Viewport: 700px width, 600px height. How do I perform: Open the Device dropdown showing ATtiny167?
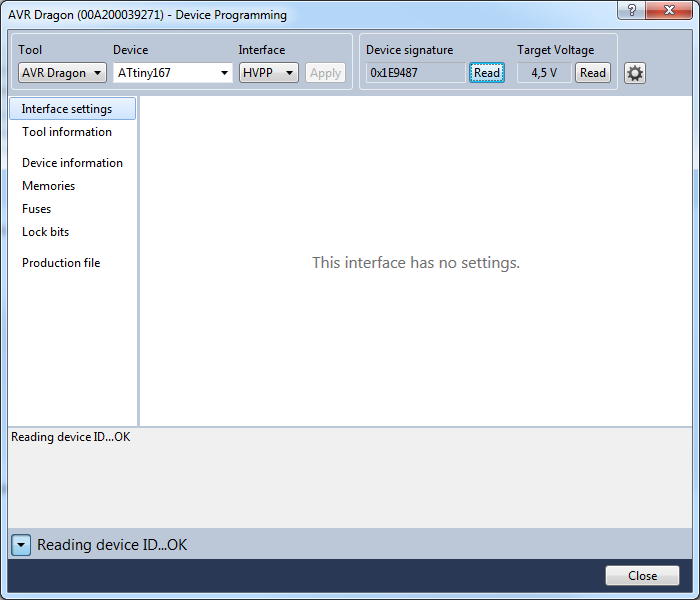pyautogui.click(x=173, y=72)
